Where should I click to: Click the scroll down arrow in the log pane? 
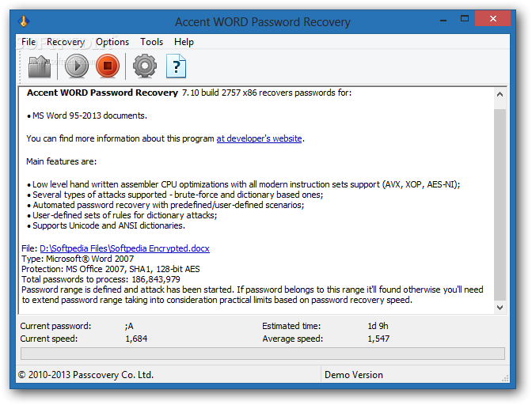tap(500, 308)
